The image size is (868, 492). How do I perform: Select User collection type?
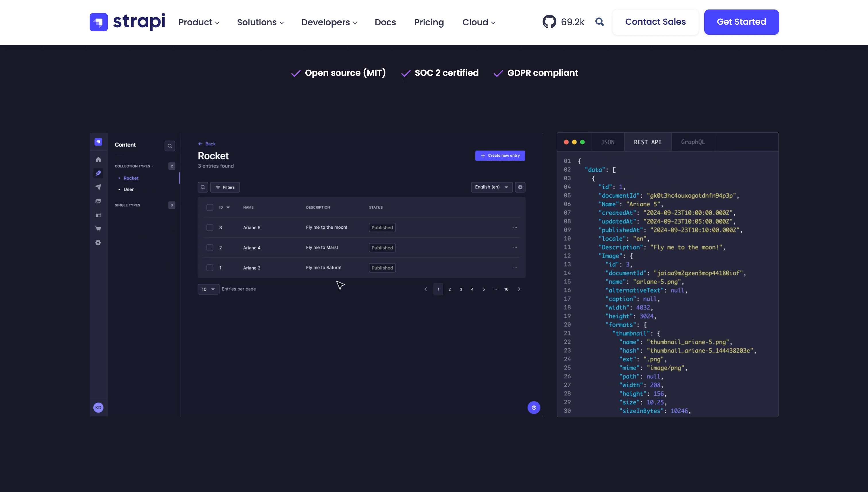click(129, 190)
